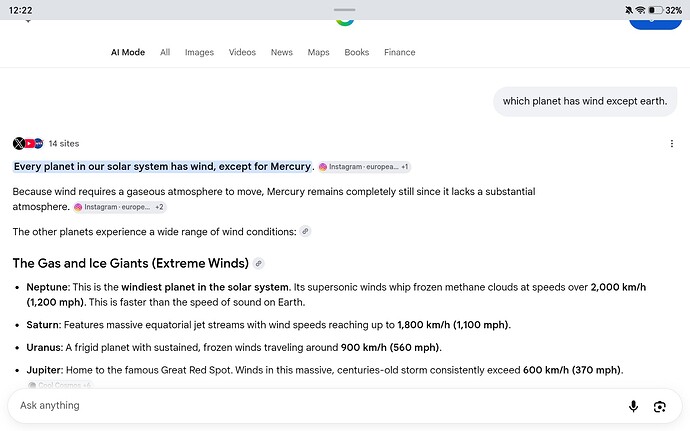Tap the blue button at top right
Viewport: 690px width, 431px height.
click(x=655, y=23)
